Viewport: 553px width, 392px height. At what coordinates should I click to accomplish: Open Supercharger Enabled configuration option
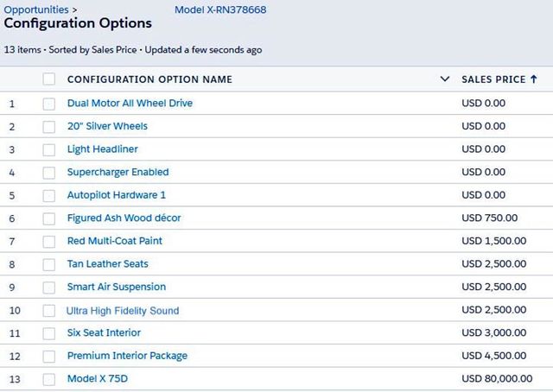coord(118,172)
